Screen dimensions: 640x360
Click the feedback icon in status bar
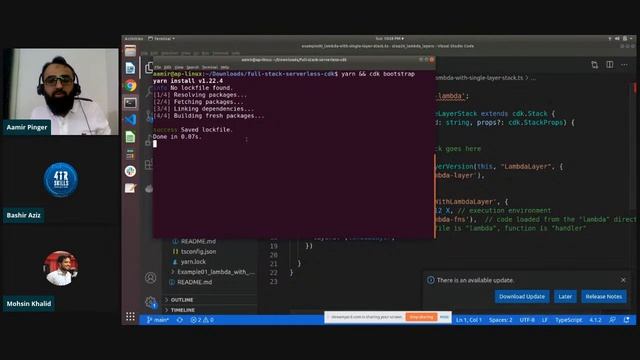pos(612,320)
